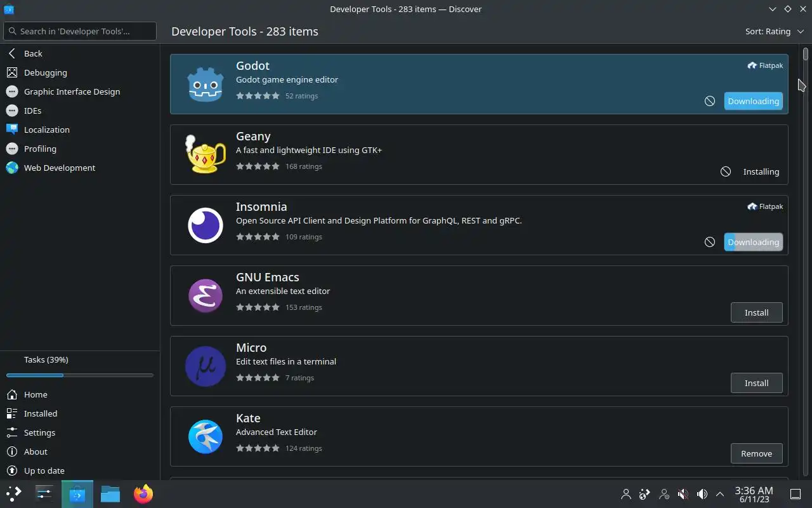Click the Micro app icon
This screenshot has width=812, height=508.
tap(206, 366)
